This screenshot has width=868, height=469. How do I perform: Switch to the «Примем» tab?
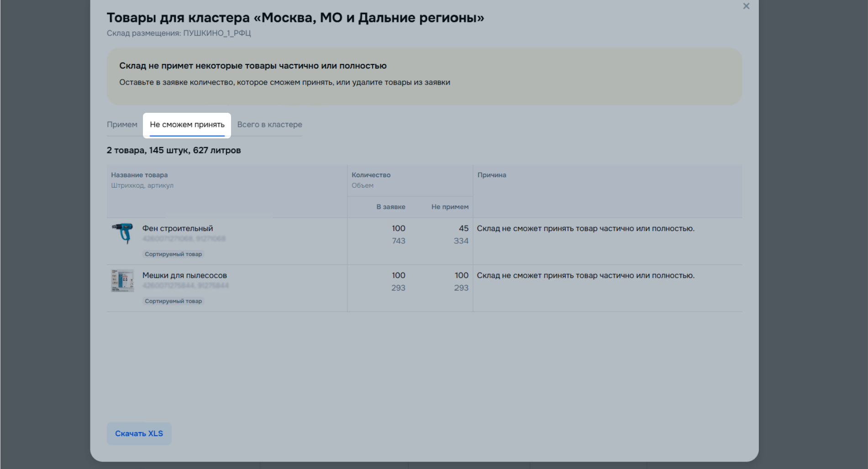click(x=122, y=125)
